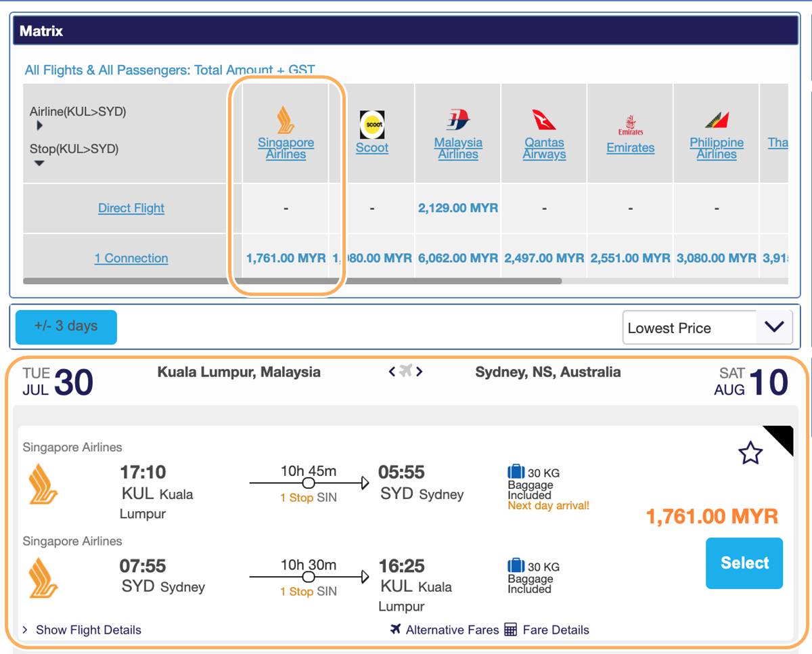Click the Sydney, NS, Australia heading
The image size is (812, 654).
548,372
